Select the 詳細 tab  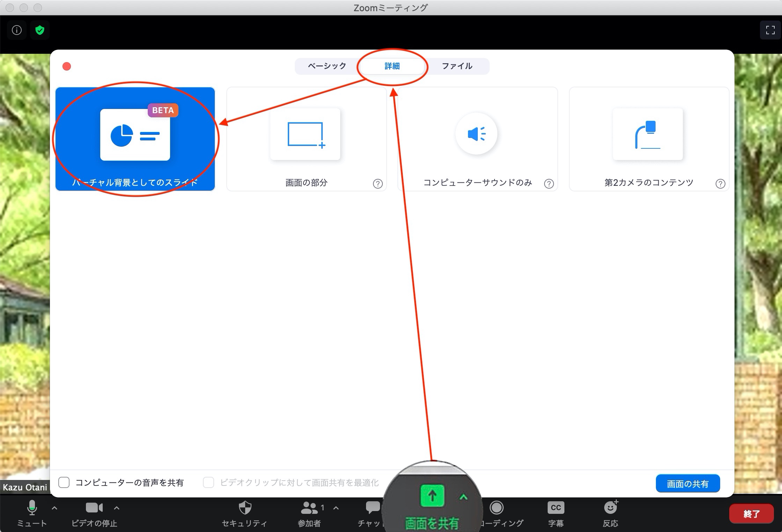392,66
